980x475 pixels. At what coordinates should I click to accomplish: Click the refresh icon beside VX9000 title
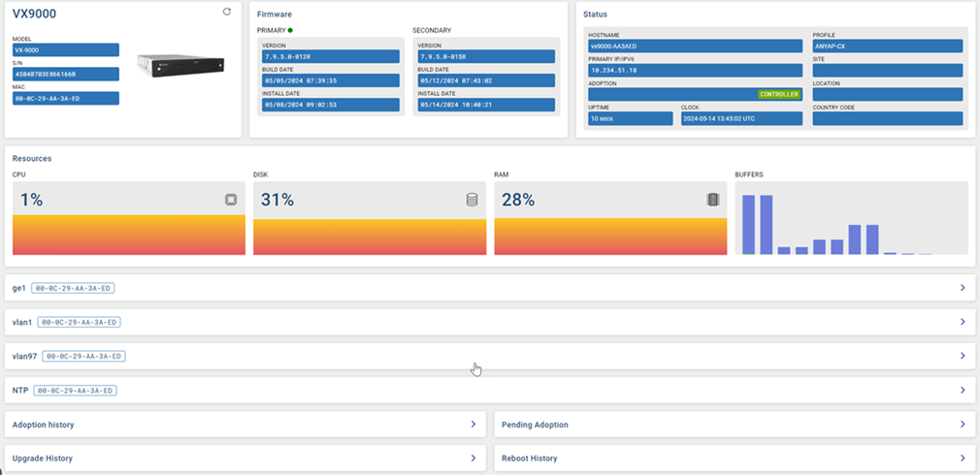pos(227,12)
